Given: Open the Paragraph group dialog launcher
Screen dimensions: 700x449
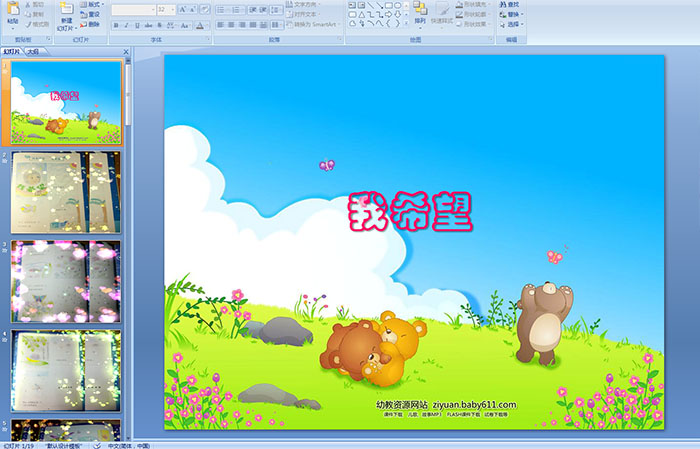Looking at the screenshot, I should (x=340, y=40).
